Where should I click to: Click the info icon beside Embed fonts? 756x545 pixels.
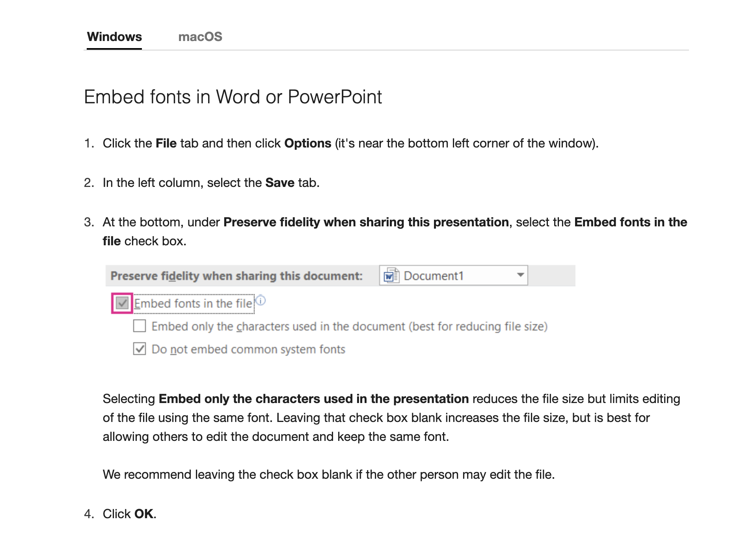click(x=261, y=300)
